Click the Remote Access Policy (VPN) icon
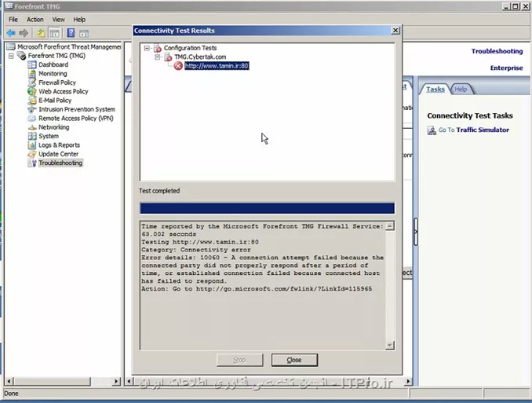The height and width of the screenshot is (403, 532). pos(32,119)
